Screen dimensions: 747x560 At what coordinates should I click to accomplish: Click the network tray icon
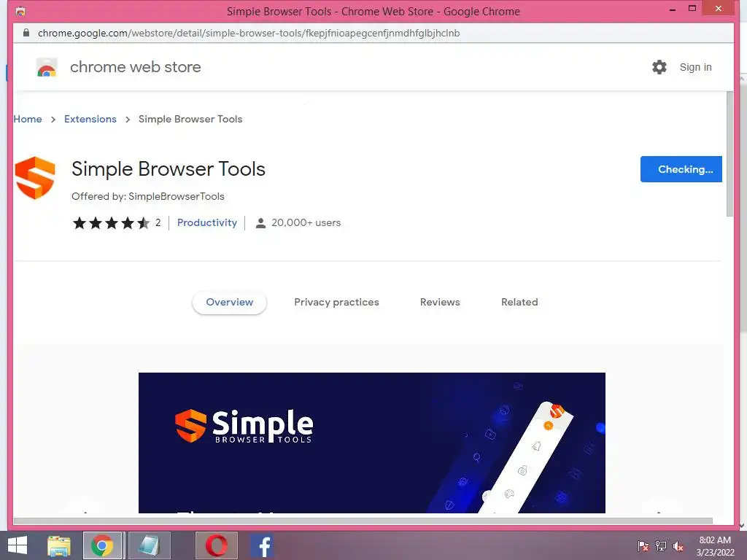point(661,545)
